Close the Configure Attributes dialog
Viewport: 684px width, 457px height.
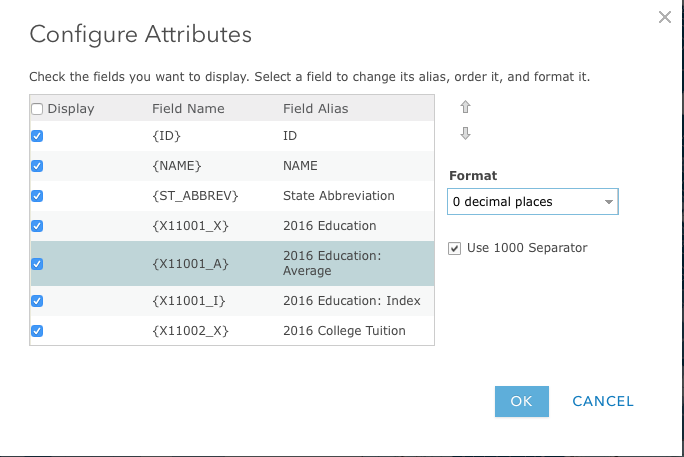click(x=665, y=16)
